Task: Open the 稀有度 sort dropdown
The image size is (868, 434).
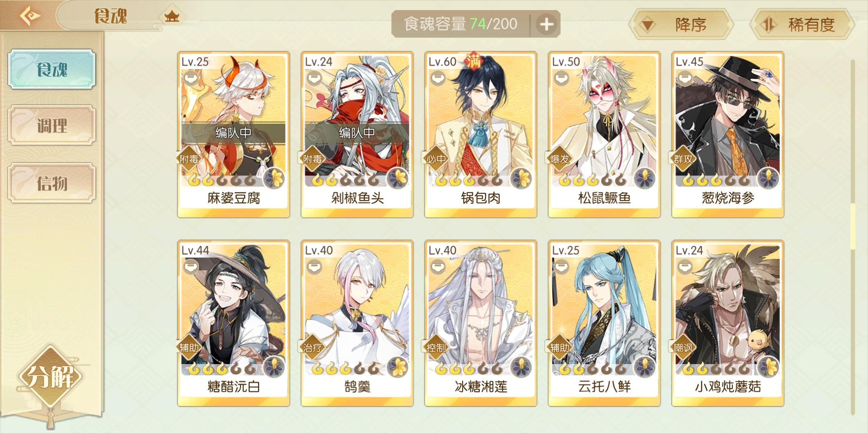Action: tap(802, 25)
